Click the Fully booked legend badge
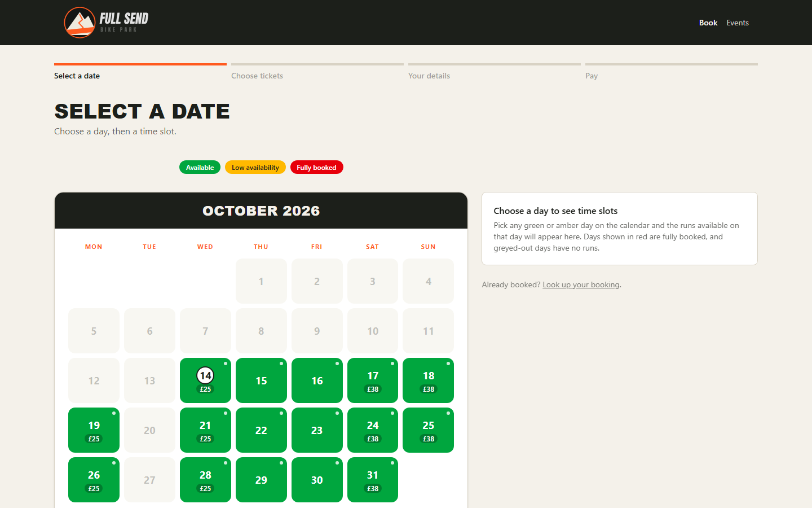This screenshot has width=812, height=508. 316,167
